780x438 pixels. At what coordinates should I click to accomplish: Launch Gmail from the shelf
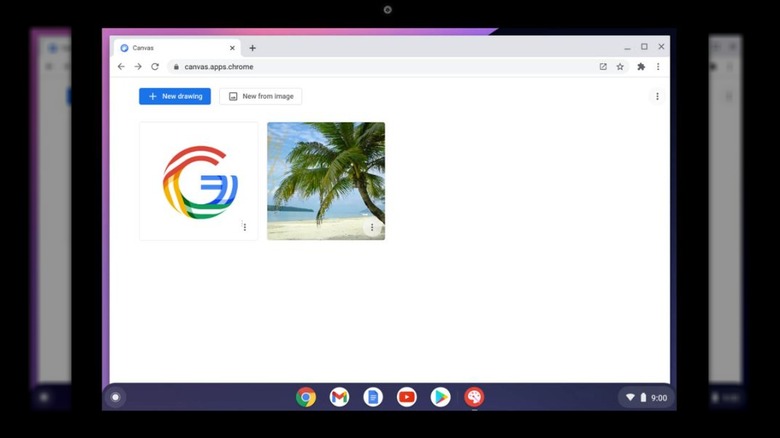pos(339,397)
